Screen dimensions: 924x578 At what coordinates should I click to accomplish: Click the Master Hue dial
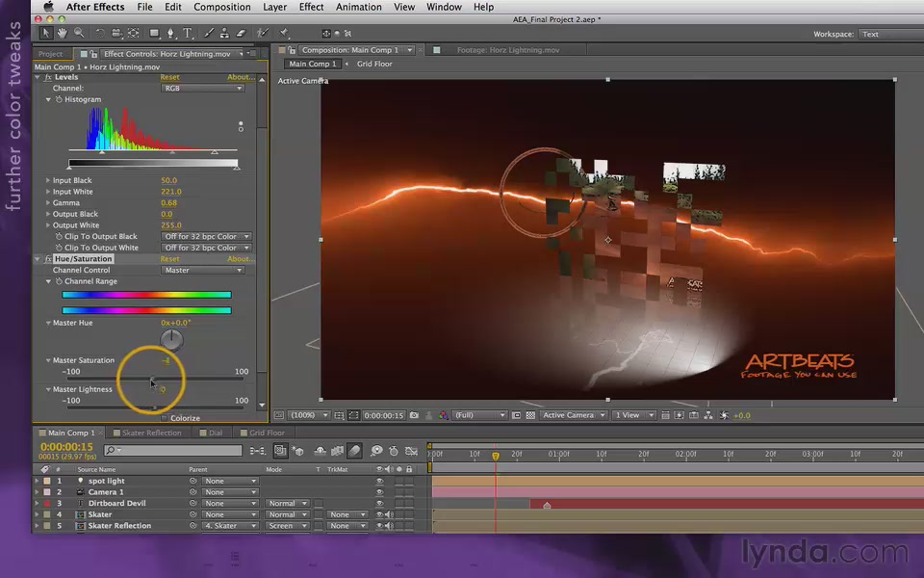(171, 340)
